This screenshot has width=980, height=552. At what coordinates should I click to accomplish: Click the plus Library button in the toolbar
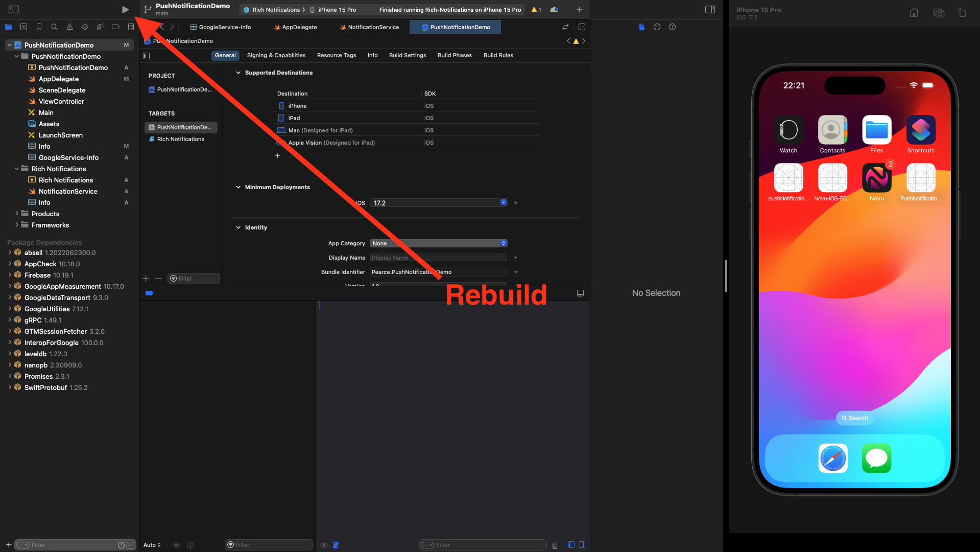580,10
